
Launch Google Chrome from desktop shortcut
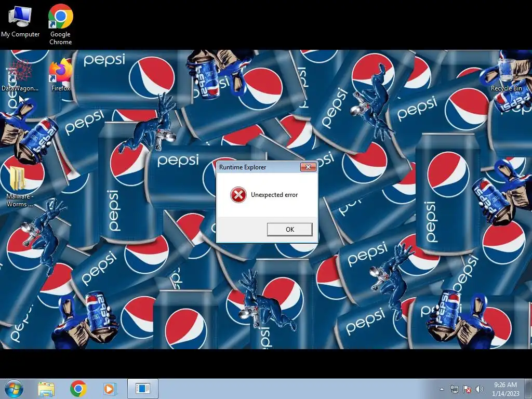60,24
